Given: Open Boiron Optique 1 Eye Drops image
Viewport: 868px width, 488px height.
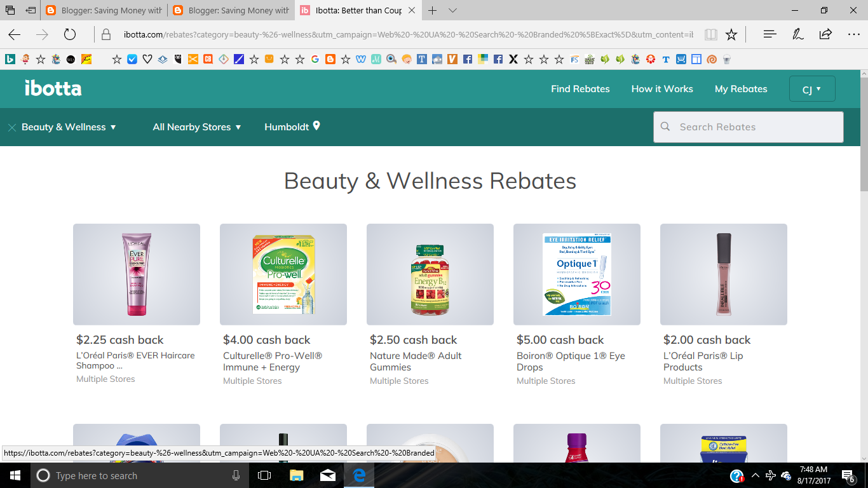Looking at the screenshot, I should [577, 274].
